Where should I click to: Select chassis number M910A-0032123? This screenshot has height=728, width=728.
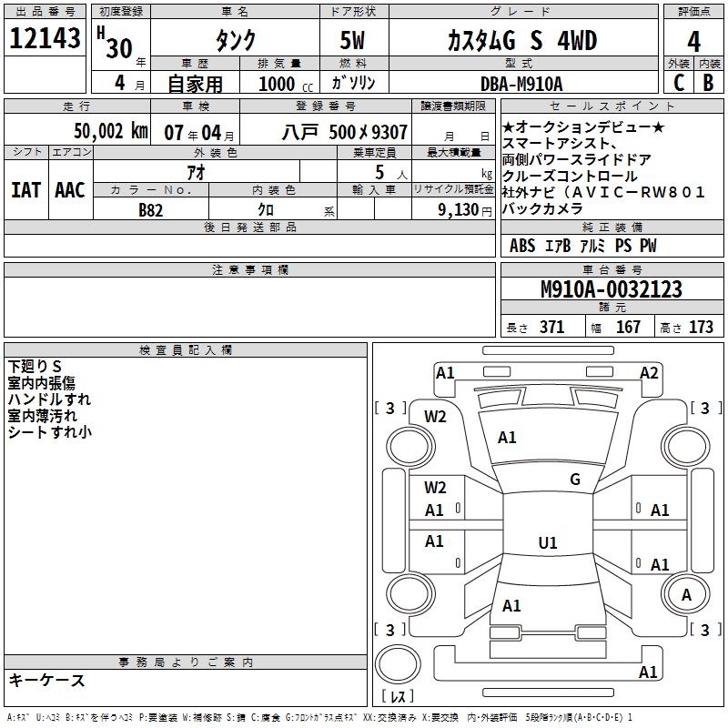(x=611, y=289)
